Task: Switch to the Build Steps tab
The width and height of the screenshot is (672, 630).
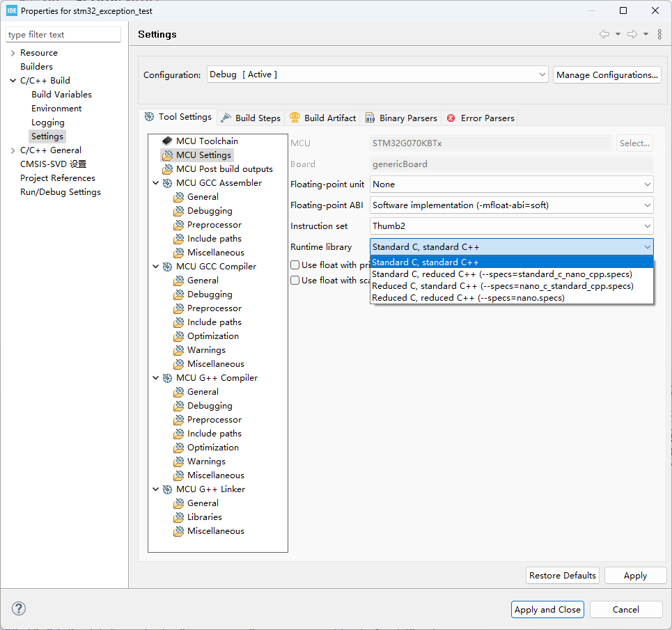Action: [251, 118]
